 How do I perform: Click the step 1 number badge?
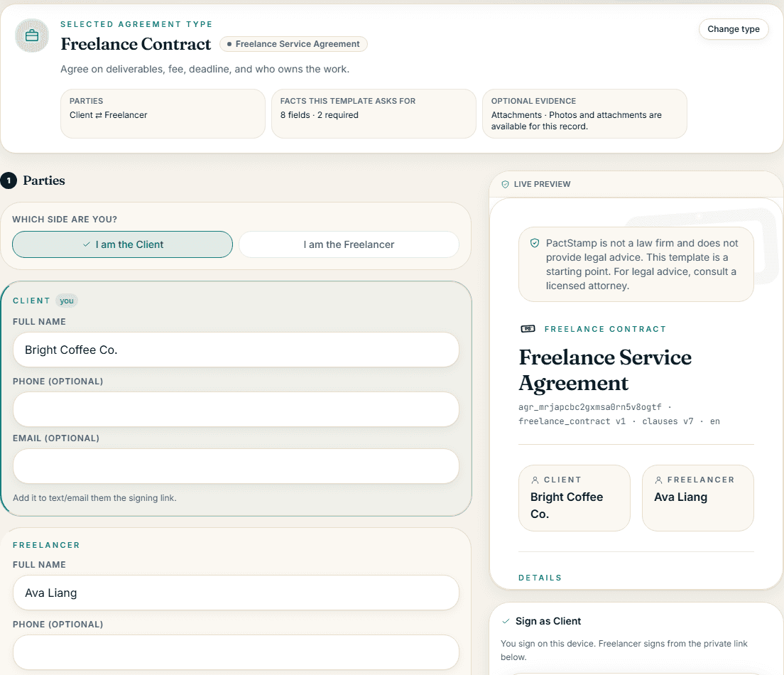point(9,180)
